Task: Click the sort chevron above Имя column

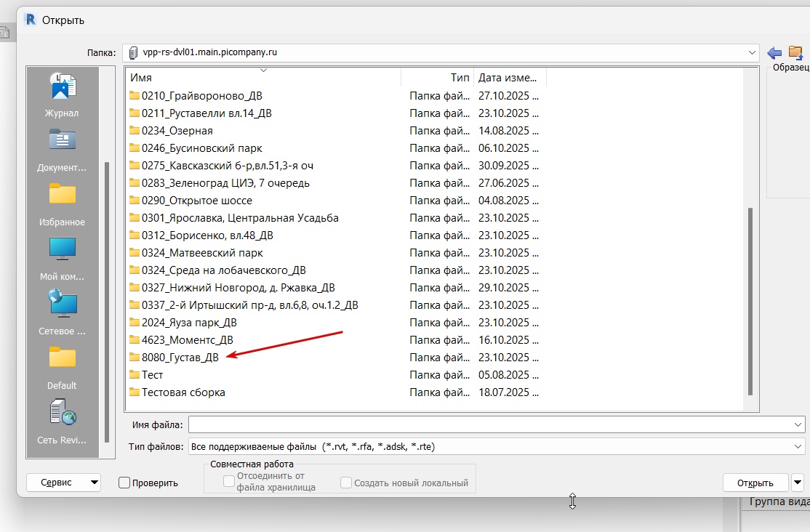Action: click(x=263, y=70)
